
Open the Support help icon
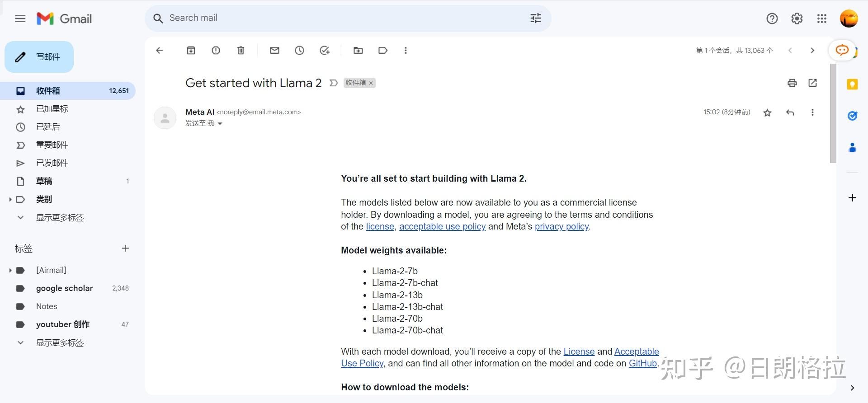pyautogui.click(x=772, y=19)
